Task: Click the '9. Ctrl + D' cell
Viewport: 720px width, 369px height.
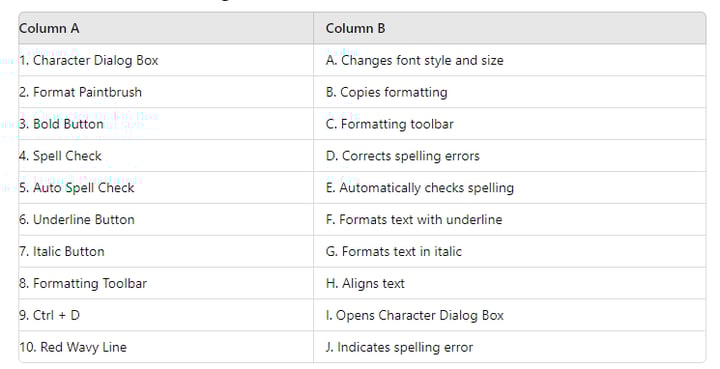Action: tap(166, 315)
